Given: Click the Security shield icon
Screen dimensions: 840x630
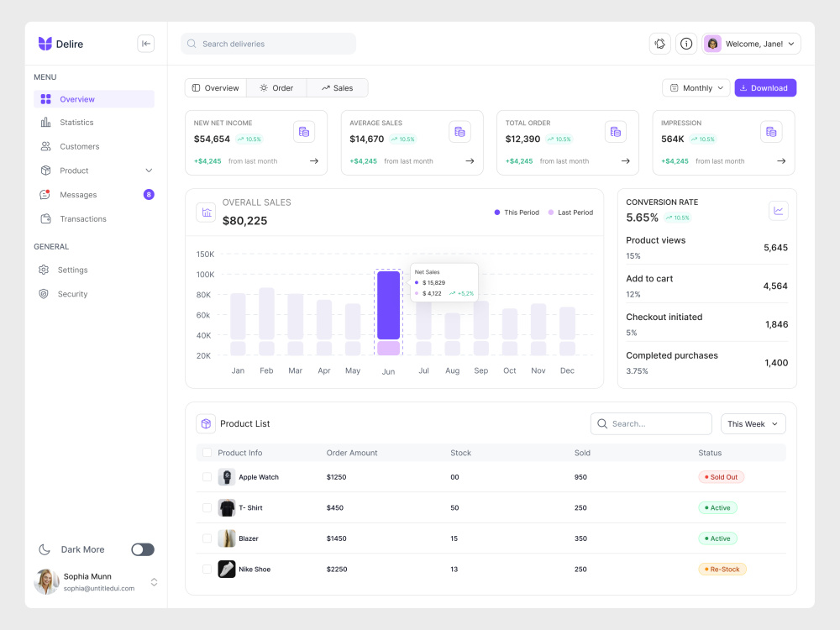Looking at the screenshot, I should point(44,293).
